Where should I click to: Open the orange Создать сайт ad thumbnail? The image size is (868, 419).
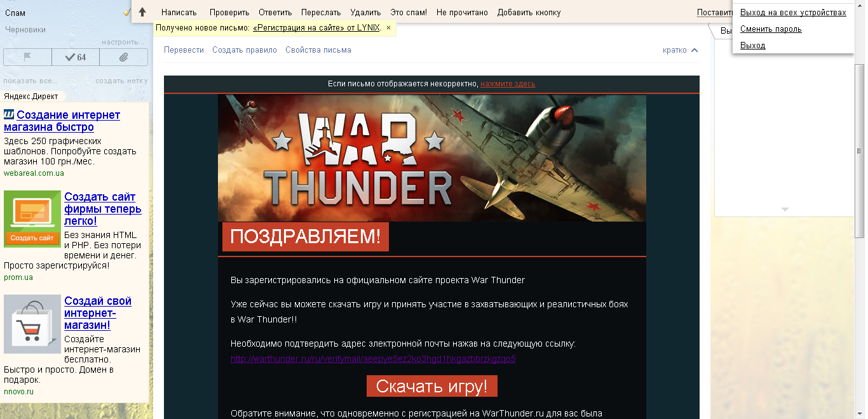[32, 219]
